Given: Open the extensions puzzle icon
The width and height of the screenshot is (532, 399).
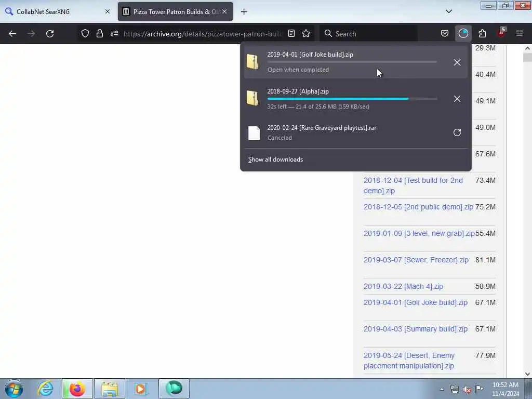Looking at the screenshot, I should coord(482,33).
